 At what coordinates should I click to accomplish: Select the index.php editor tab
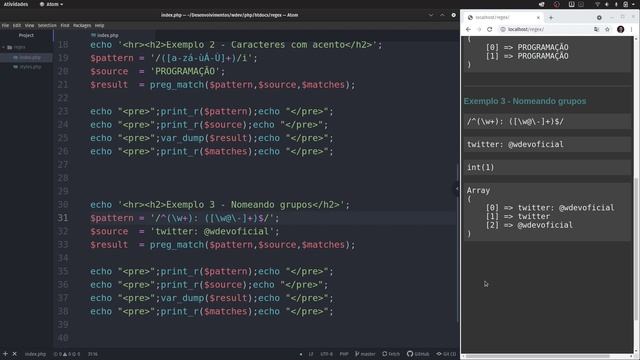(x=105, y=36)
